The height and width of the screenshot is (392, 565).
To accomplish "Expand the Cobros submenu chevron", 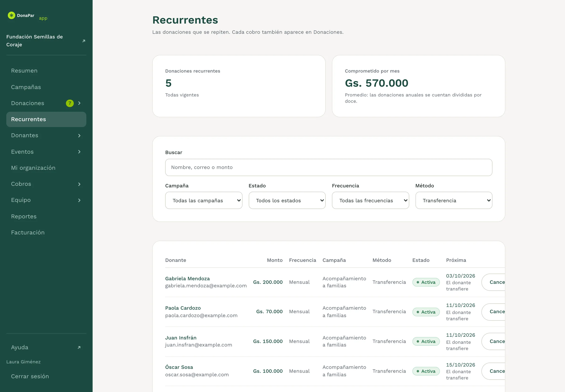I will (x=79, y=184).
